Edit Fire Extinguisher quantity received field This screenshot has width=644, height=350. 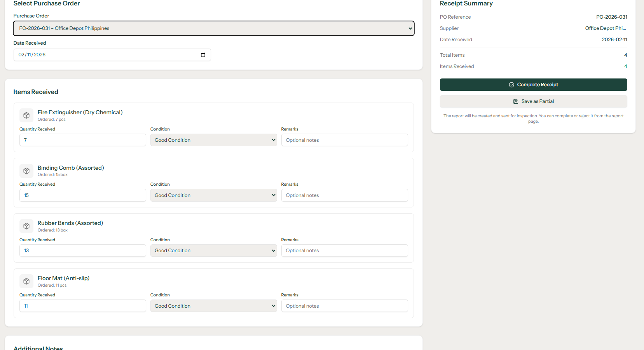[83, 140]
